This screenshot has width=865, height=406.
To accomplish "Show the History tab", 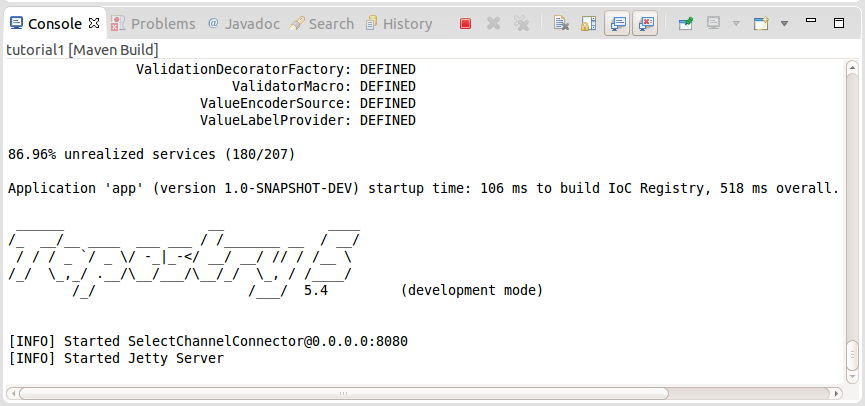I will [398, 23].
